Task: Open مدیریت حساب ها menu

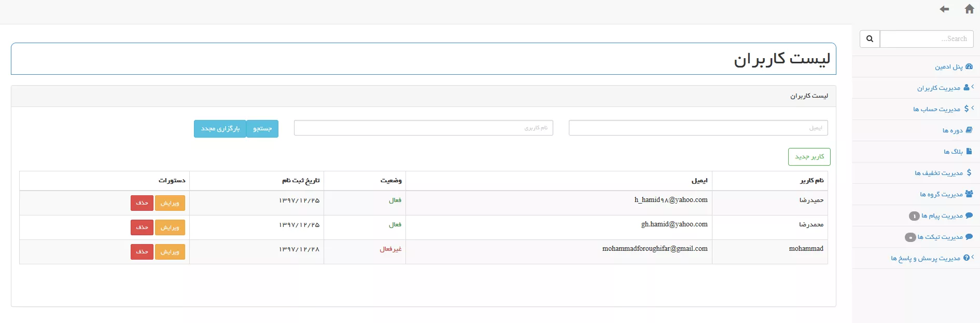Action: pyautogui.click(x=936, y=109)
